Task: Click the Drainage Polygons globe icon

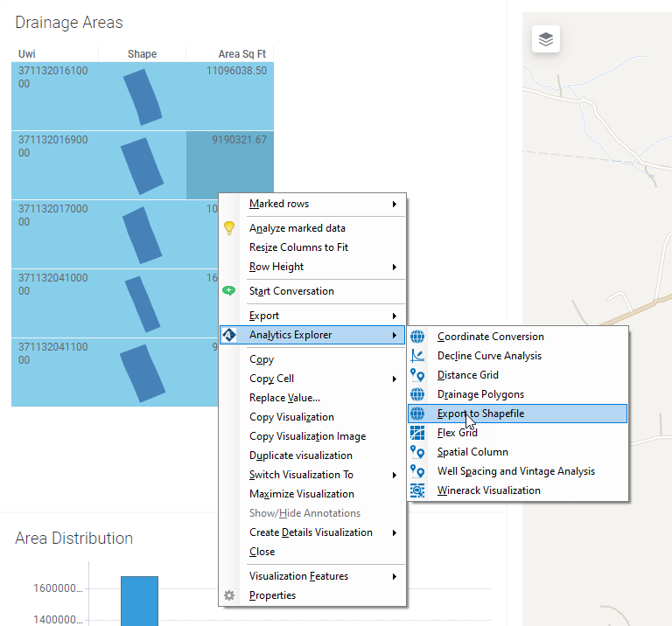Action: (x=417, y=394)
